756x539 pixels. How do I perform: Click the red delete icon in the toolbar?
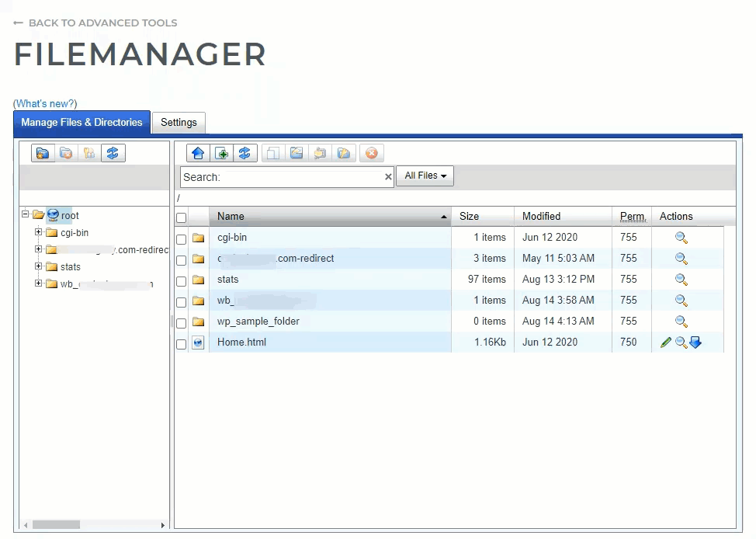tap(372, 153)
